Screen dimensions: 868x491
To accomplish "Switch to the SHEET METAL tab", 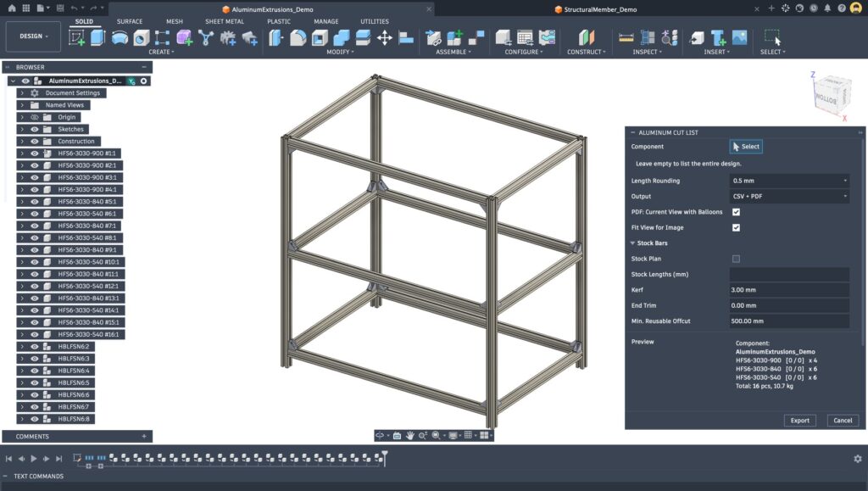I will [224, 21].
